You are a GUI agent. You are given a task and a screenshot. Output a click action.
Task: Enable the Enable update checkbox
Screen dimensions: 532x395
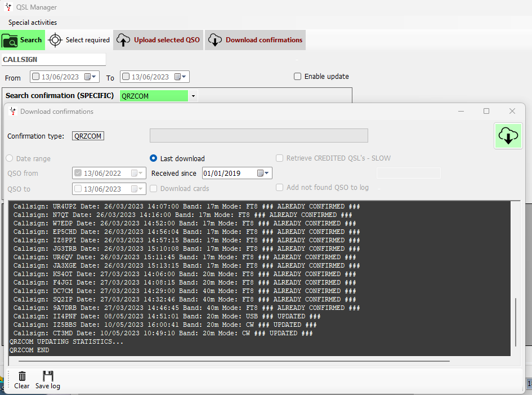(x=298, y=77)
